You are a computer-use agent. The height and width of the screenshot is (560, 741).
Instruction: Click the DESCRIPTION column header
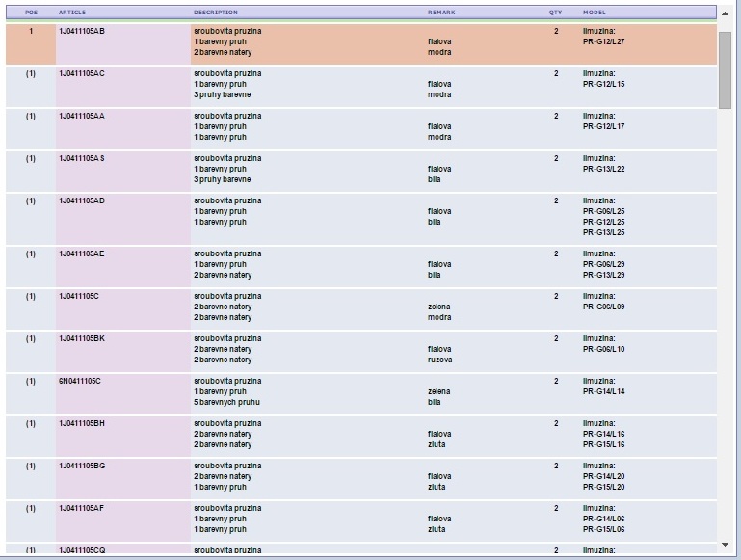pyautogui.click(x=216, y=13)
